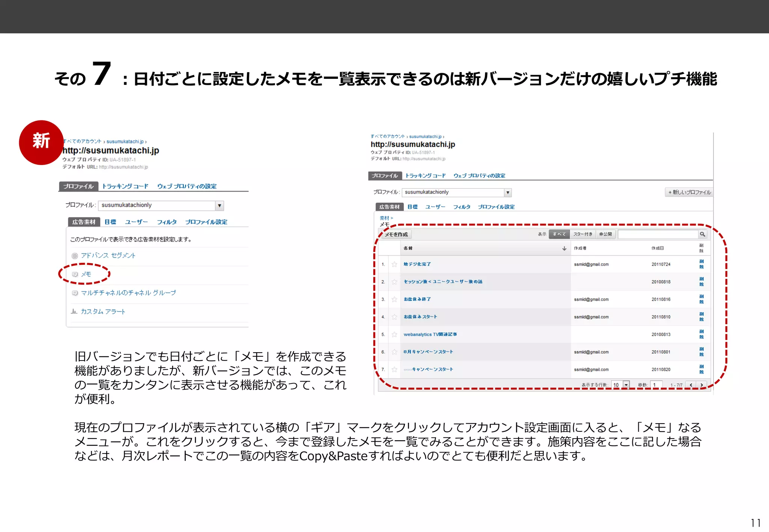Click the memo search input field
Image resolution: width=769 pixels, height=532 pixels.
[x=658, y=234]
